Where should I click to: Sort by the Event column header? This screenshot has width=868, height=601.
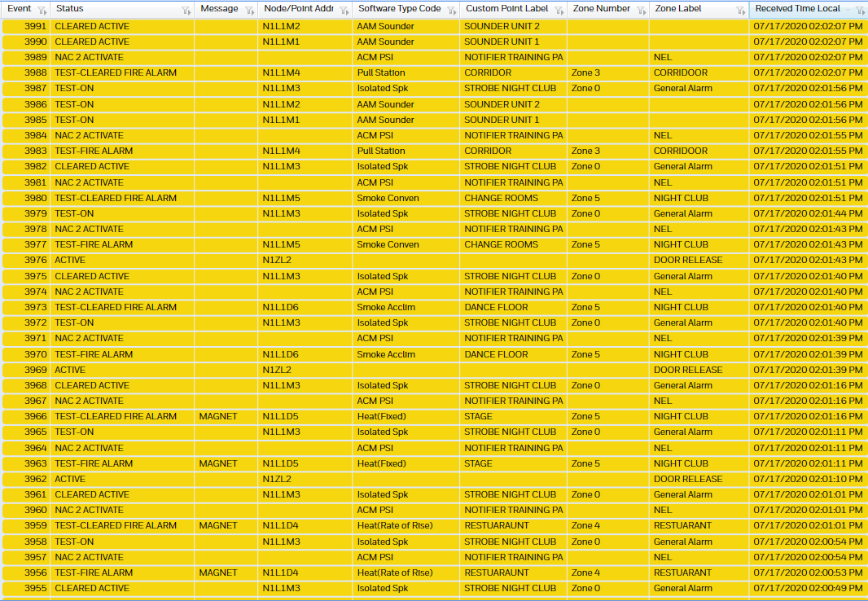20,9
